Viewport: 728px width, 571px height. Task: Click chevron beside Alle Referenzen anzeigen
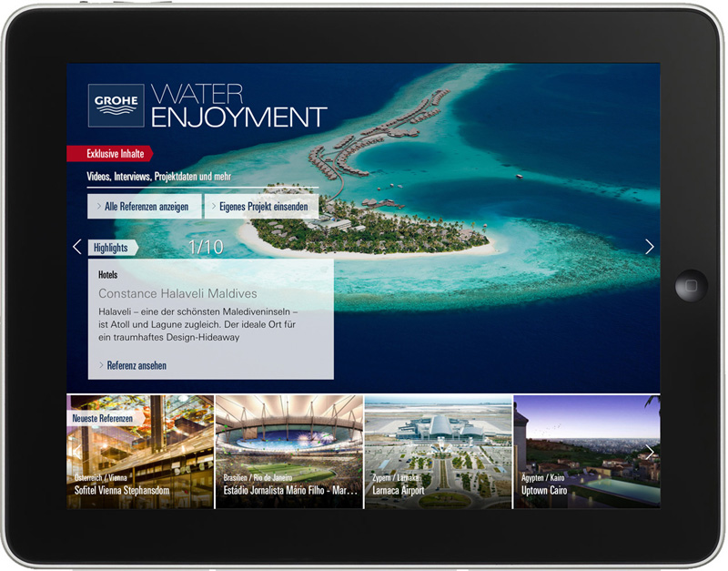click(98, 207)
